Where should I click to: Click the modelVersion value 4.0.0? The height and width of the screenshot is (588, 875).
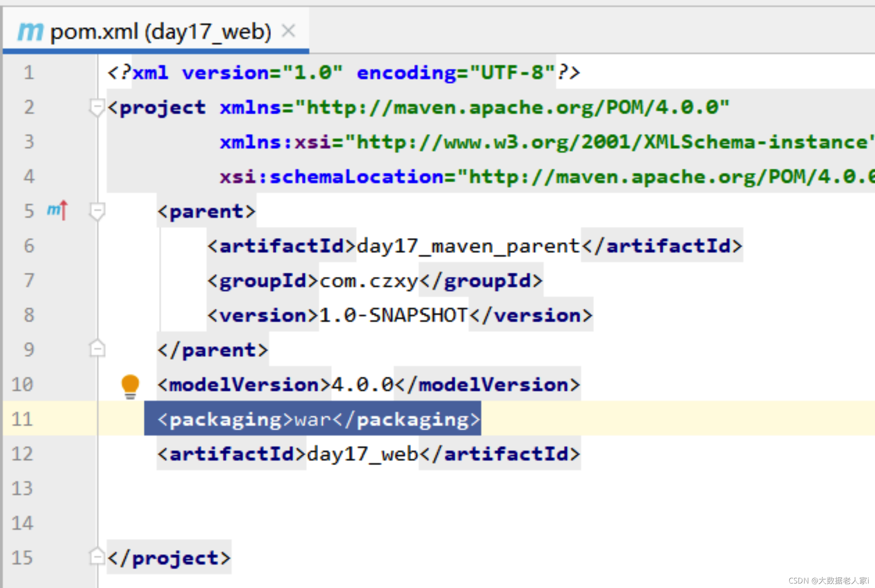pyautogui.click(x=362, y=385)
